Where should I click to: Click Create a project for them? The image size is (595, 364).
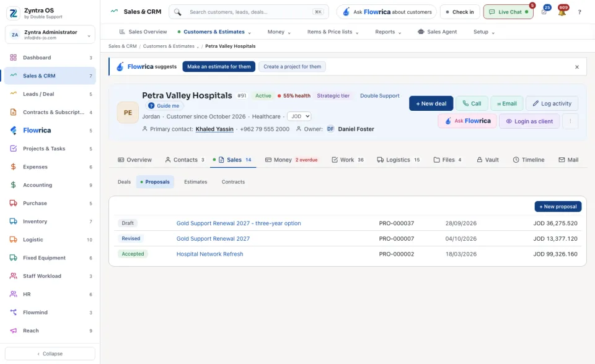(292, 67)
